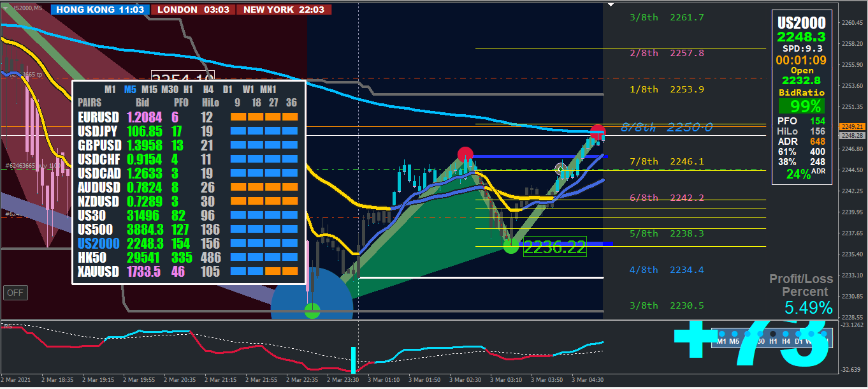Select H4 radio dot in bottom-right timeframe panel
The image size is (868, 389).
pyautogui.click(x=786, y=334)
